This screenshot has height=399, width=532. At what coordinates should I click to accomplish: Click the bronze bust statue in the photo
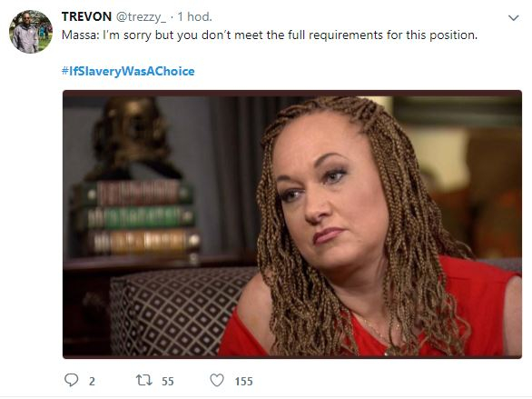[x=131, y=137]
